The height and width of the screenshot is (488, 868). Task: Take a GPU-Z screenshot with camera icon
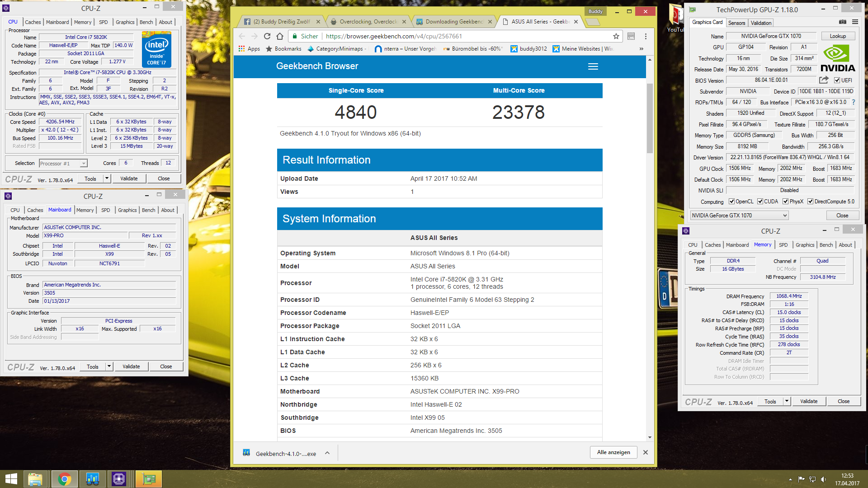843,22
